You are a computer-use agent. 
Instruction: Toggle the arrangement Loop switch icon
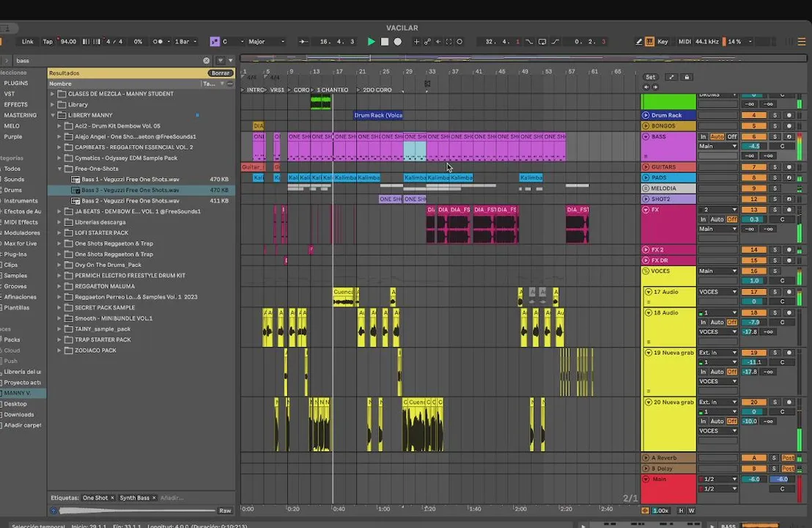point(542,42)
